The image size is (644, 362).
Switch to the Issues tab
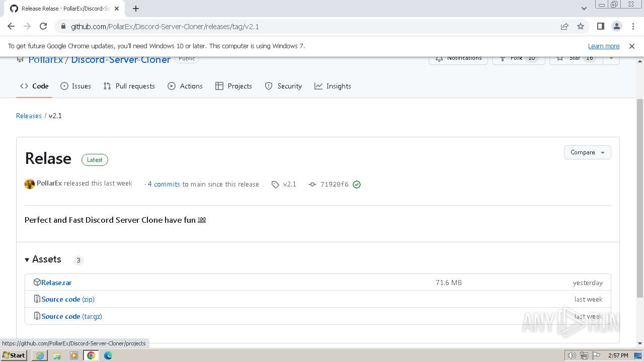(75, 86)
